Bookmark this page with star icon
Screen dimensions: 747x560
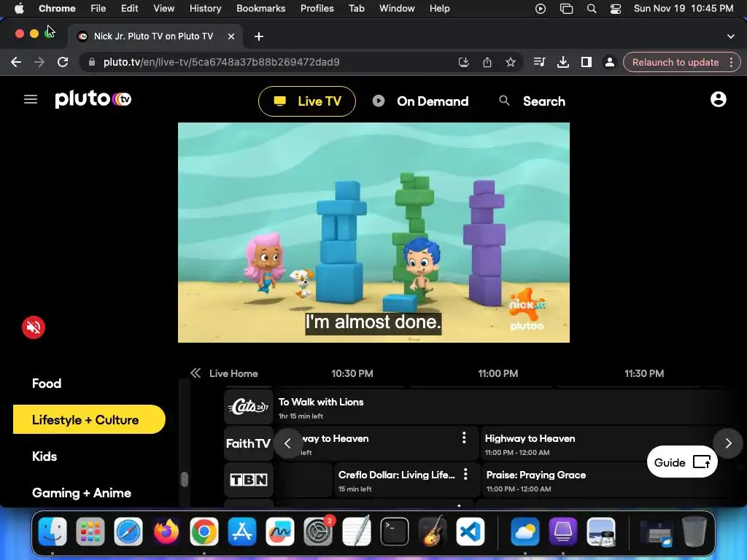[510, 62]
